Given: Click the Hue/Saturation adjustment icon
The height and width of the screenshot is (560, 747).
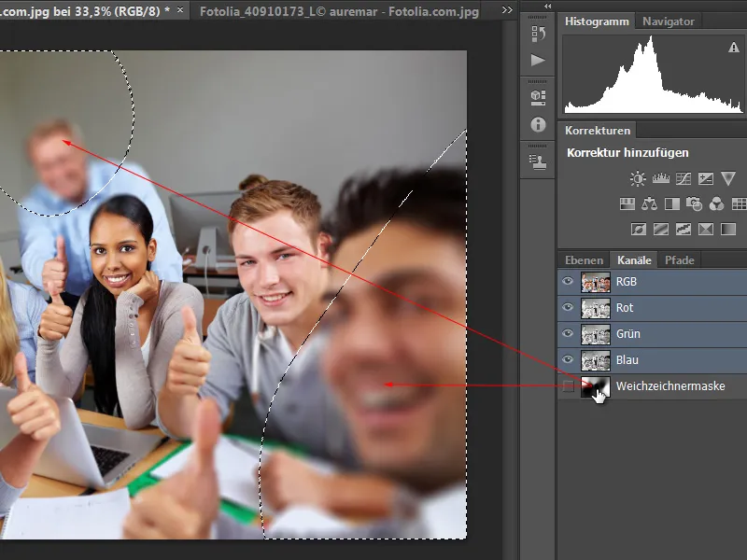Looking at the screenshot, I should [x=627, y=203].
